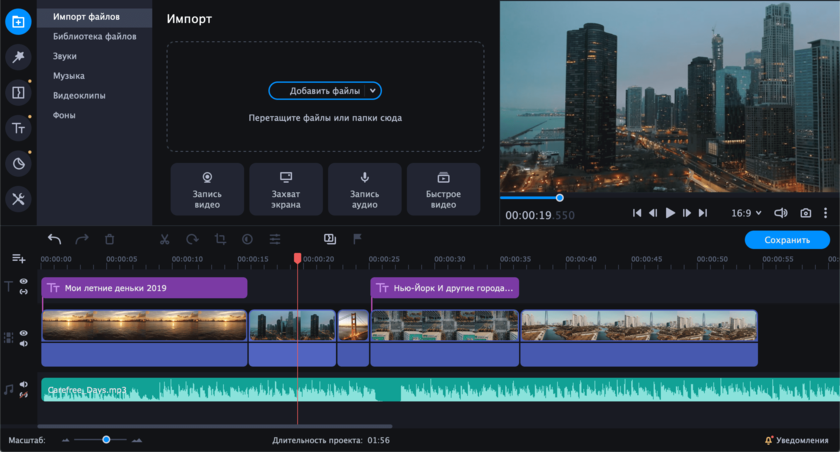Screen dimensions: 840x452
Task: Open the Музыка category
Action: coord(69,76)
